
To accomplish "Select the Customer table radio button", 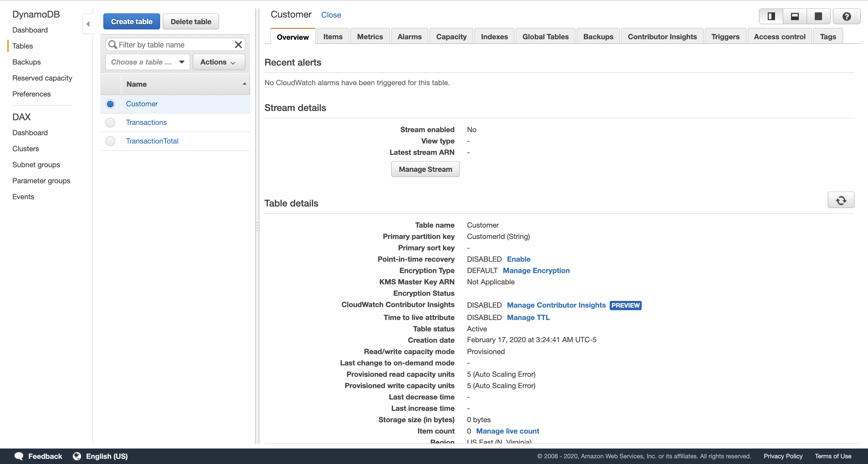I will point(110,104).
